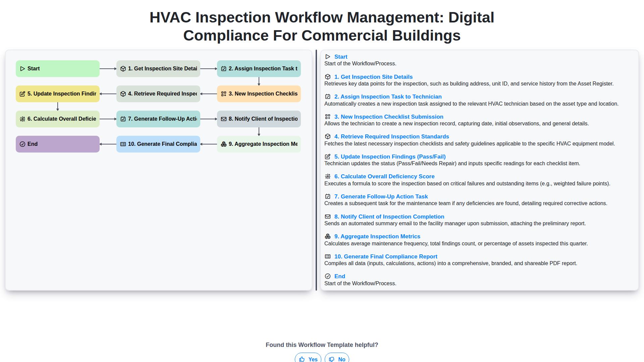Image resolution: width=644 pixels, height=362 pixels.
Task: Click the Found this Workflow Template helpful? text
Action: pyautogui.click(x=322, y=345)
